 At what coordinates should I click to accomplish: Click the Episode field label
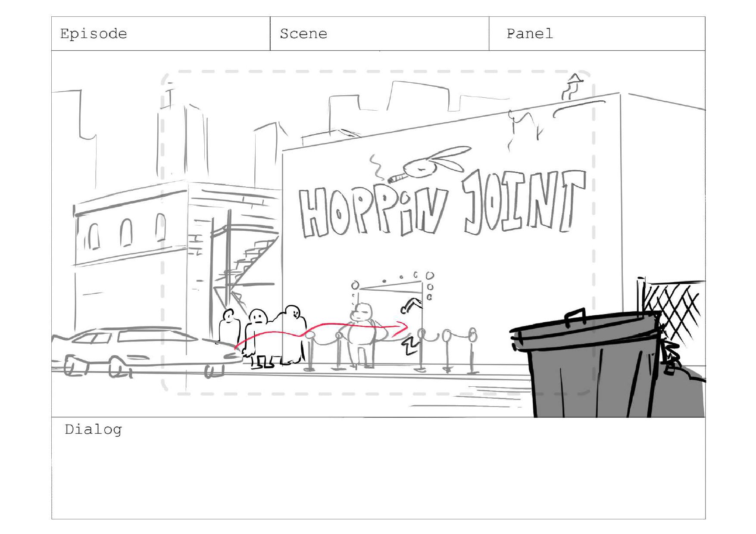94,34
